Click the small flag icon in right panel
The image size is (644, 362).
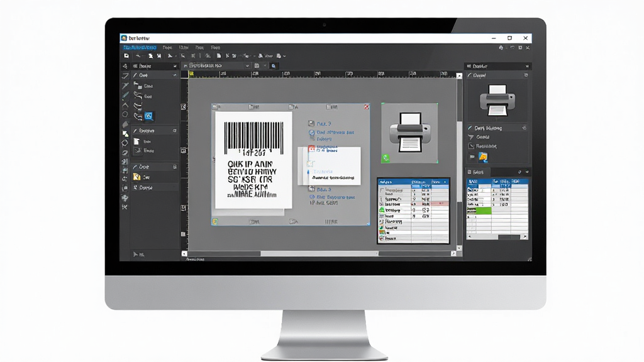coord(472,156)
